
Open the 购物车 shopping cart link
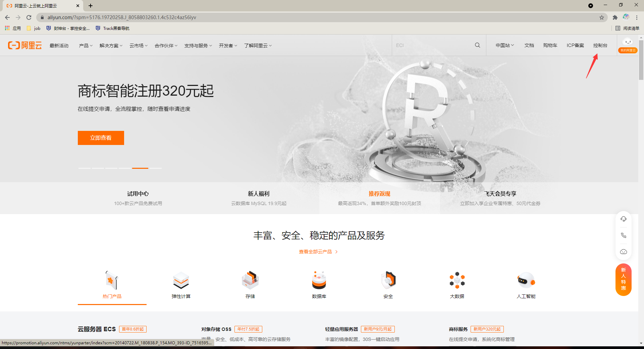[x=550, y=45]
